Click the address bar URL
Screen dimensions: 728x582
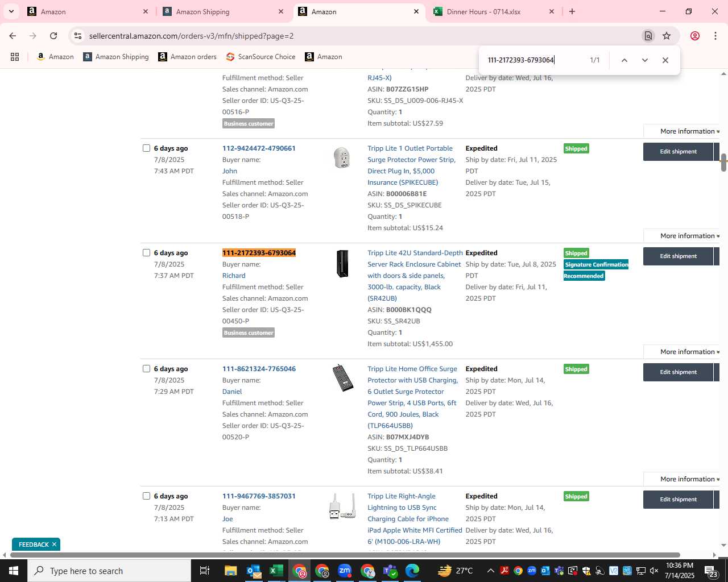191,36
